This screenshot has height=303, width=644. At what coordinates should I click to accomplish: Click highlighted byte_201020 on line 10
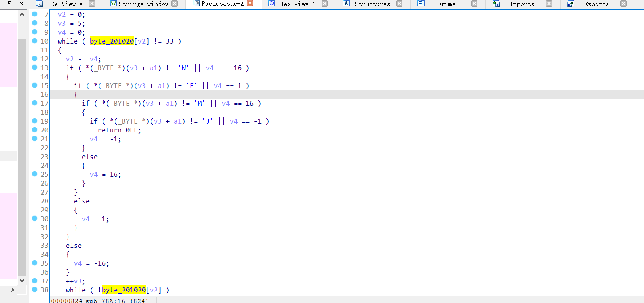tap(111, 41)
